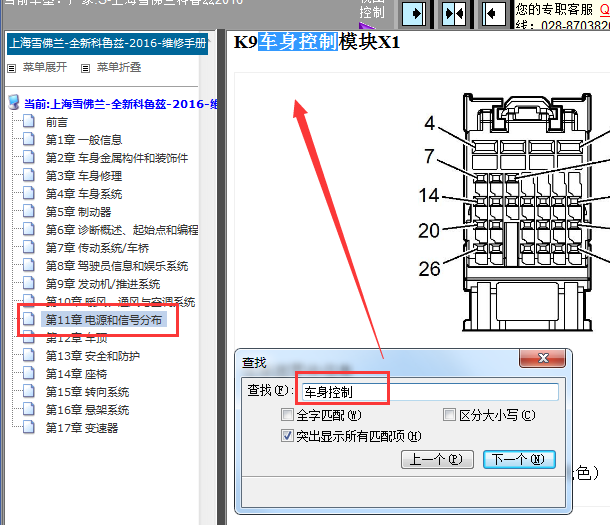
Task: Click page icon beside 第15章 转向系统
Action: pyautogui.click(x=29, y=391)
